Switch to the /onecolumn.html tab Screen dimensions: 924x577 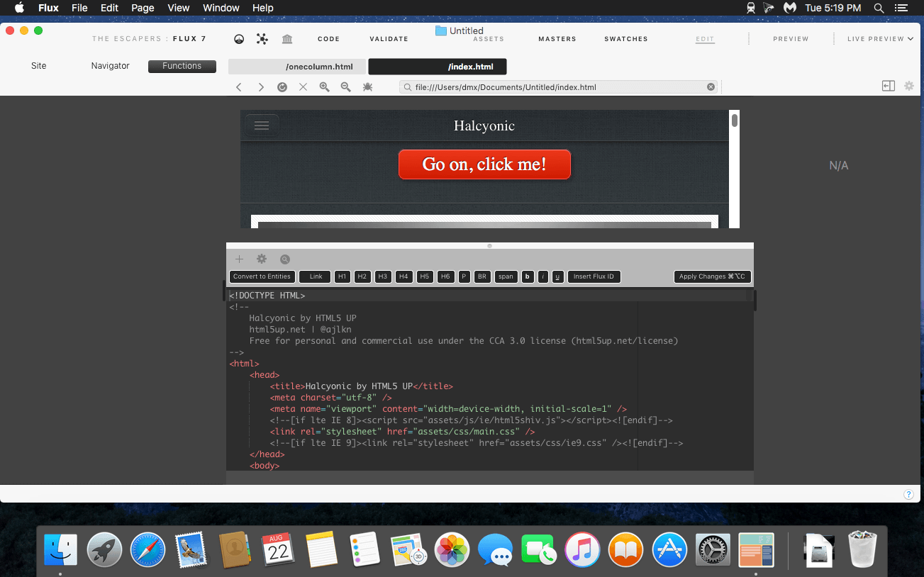(x=297, y=67)
